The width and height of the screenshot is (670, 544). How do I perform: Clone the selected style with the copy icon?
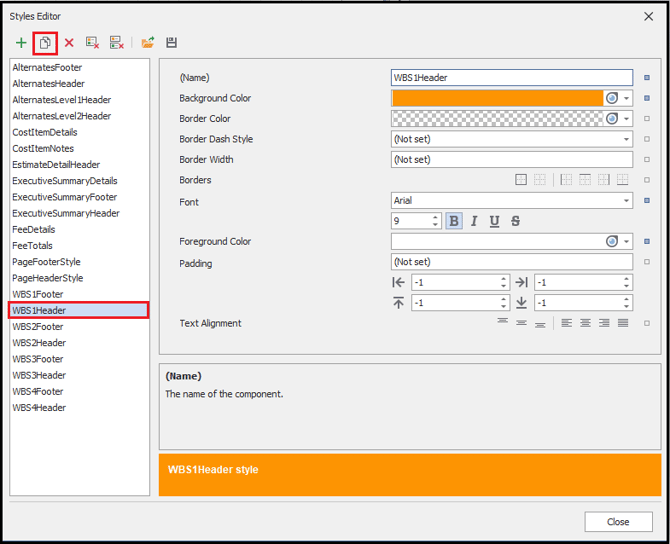[x=45, y=43]
